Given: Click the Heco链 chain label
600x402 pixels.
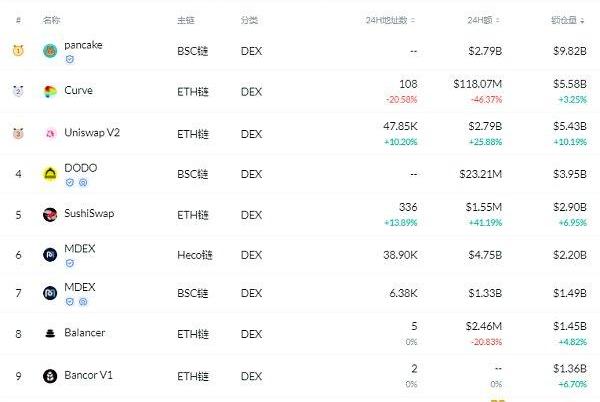Looking at the screenshot, I should click(194, 255).
